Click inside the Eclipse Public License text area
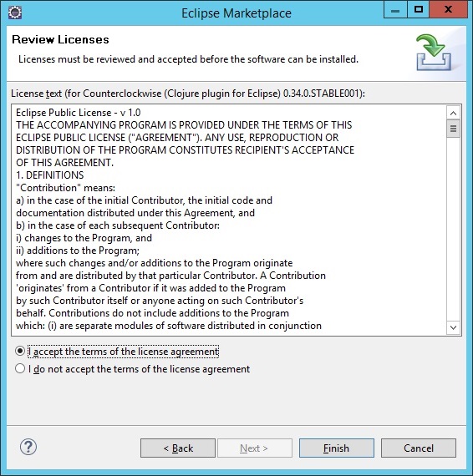This screenshot has width=473, height=476. click(229, 220)
